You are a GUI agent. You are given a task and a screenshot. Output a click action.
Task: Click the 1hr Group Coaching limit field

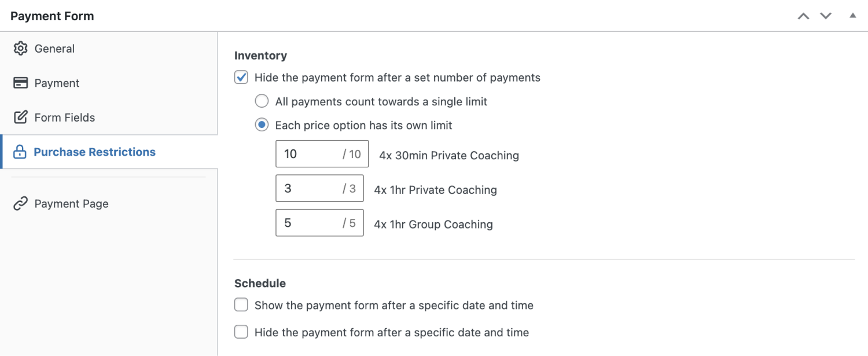pyautogui.click(x=319, y=223)
